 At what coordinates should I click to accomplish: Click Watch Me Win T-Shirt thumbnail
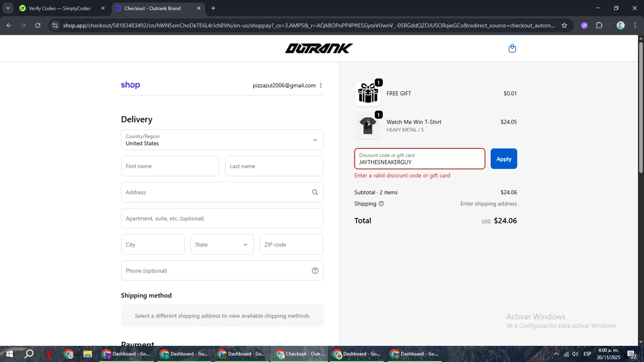coord(368,126)
